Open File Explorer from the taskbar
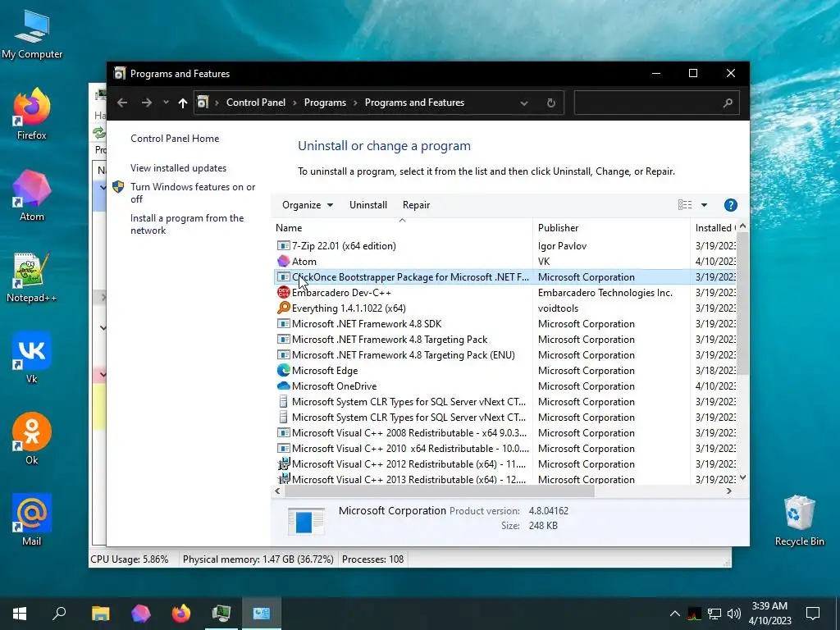The height and width of the screenshot is (630, 840). [x=100, y=614]
